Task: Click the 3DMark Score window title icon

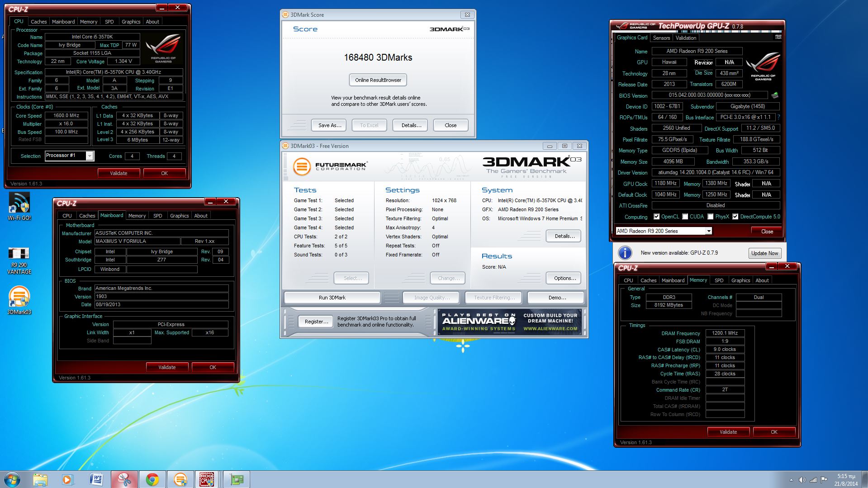Action: pyautogui.click(x=285, y=14)
